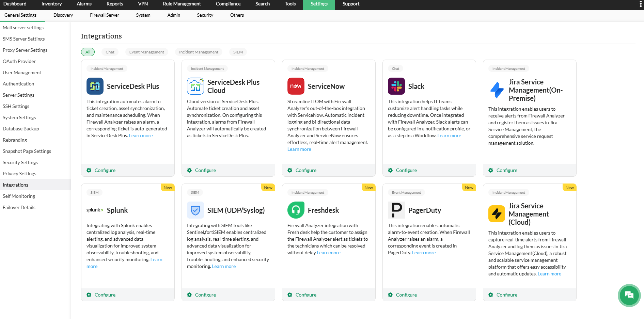Click the Splunk logo icon

click(x=95, y=210)
